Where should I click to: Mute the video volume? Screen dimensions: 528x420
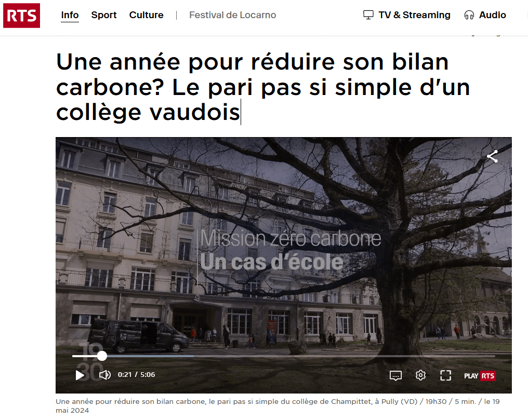click(105, 375)
